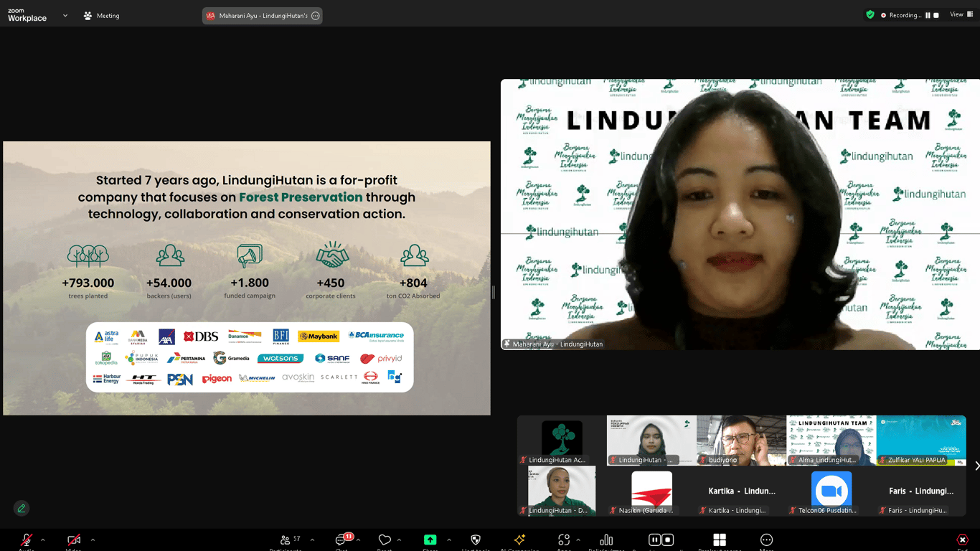Stop recording from the top bar

[x=936, y=15]
